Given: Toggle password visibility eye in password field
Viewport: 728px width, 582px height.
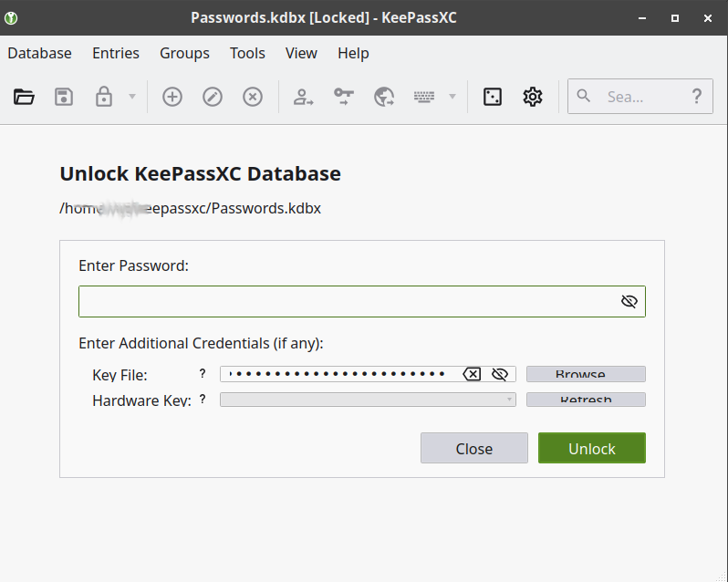Looking at the screenshot, I should pos(629,302).
